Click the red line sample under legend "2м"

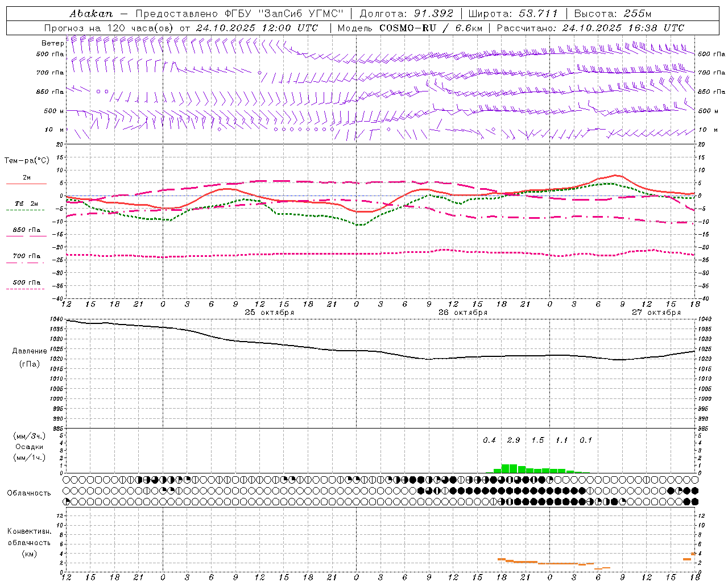click(x=26, y=184)
